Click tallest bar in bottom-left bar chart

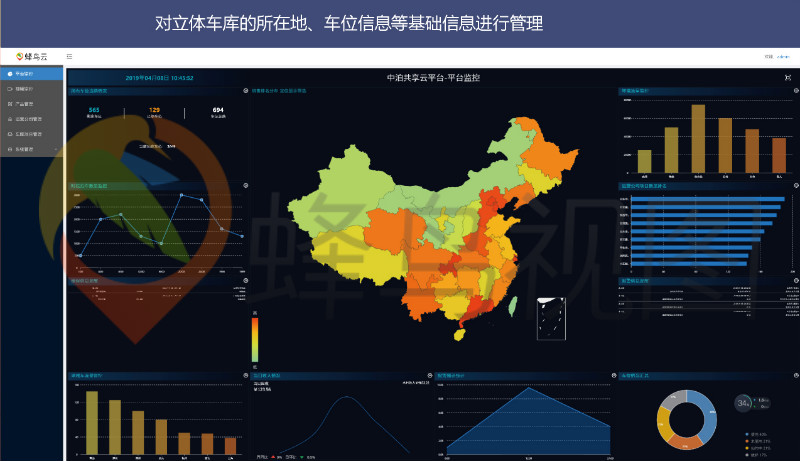[x=92, y=422]
